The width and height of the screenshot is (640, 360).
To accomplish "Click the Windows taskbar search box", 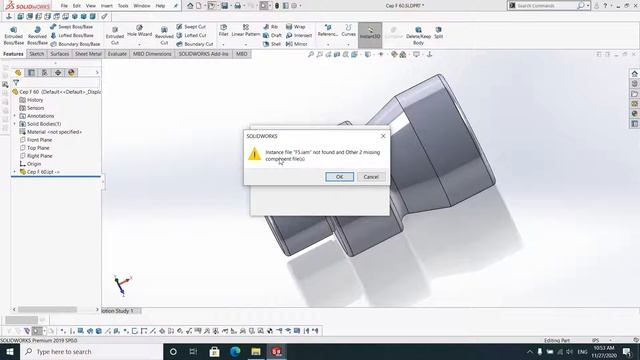I will [91, 351].
